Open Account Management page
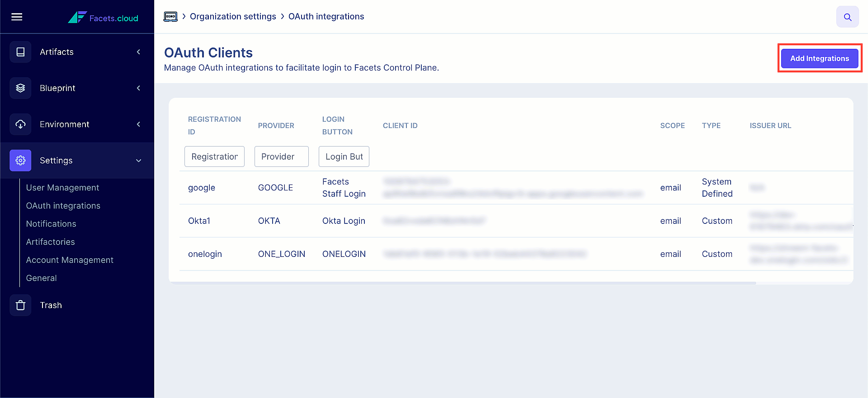 [70, 260]
